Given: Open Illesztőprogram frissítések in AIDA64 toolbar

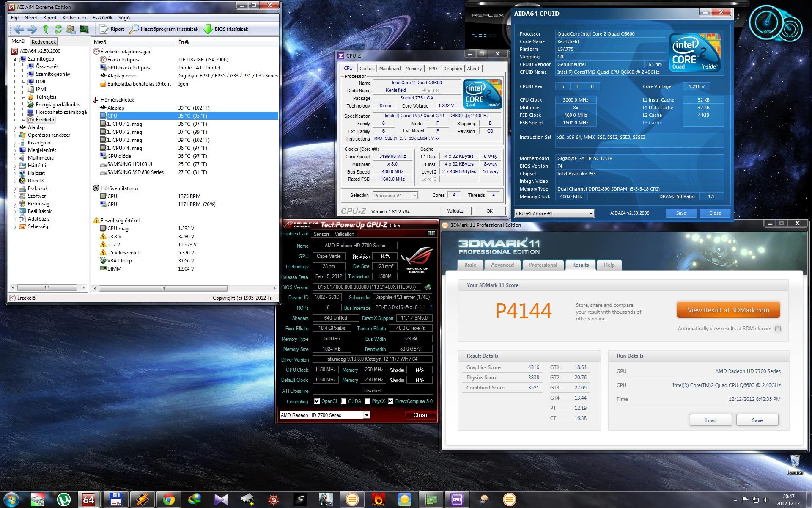Looking at the screenshot, I should pyautogui.click(x=164, y=29).
